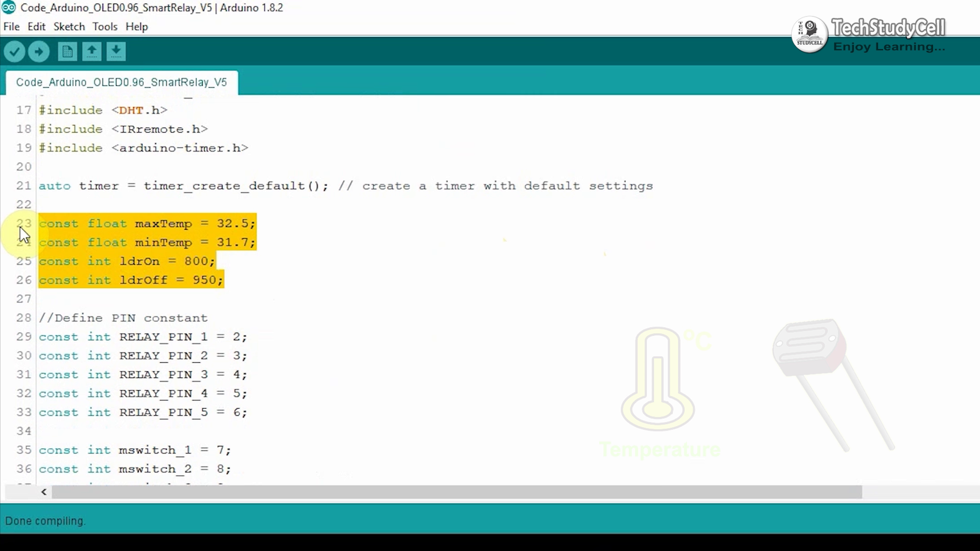Save the sketch using the Save icon
This screenshot has height=551, width=980.
(x=116, y=51)
